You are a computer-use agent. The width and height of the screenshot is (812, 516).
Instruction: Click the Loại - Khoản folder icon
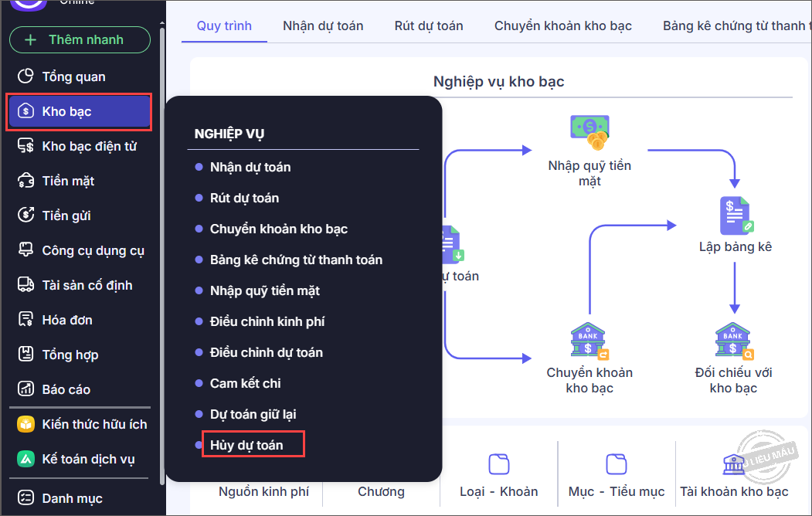[x=498, y=463]
